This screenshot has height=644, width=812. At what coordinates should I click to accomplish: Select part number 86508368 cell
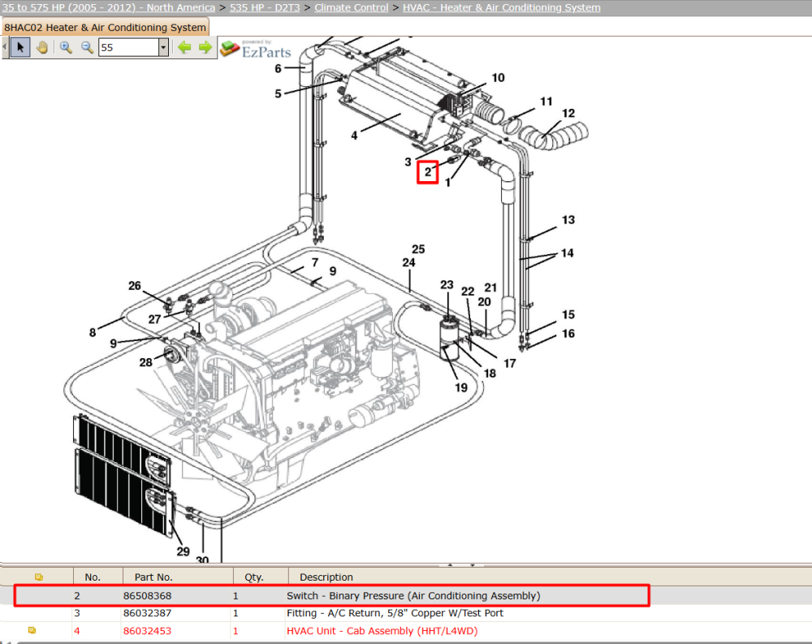[x=147, y=596]
